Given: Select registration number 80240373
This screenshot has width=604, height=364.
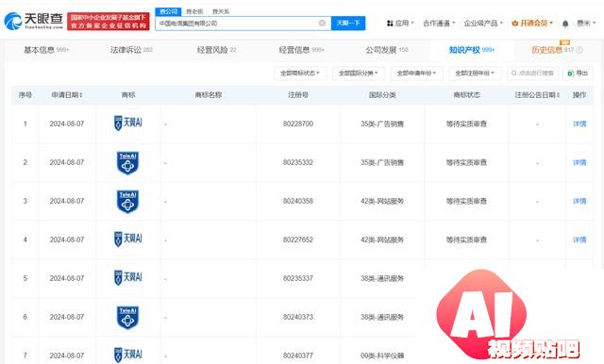Looking at the screenshot, I should tap(298, 317).
